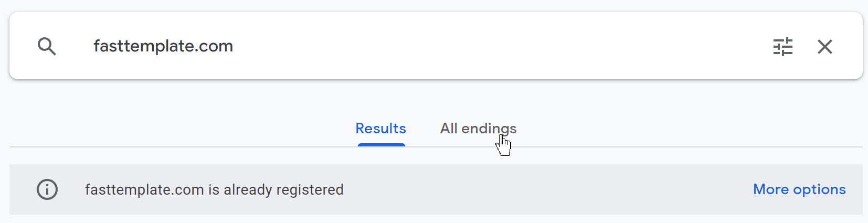Focus the empty area of the search box
This screenshot has width=868, height=223.
click(x=472, y=46)
